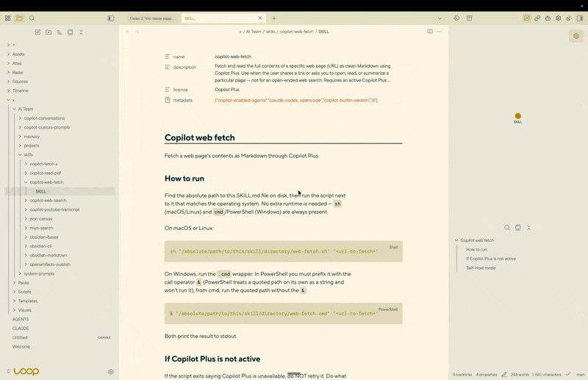Go to 'skills' in the breadcrumb

[x=270, y=32]
